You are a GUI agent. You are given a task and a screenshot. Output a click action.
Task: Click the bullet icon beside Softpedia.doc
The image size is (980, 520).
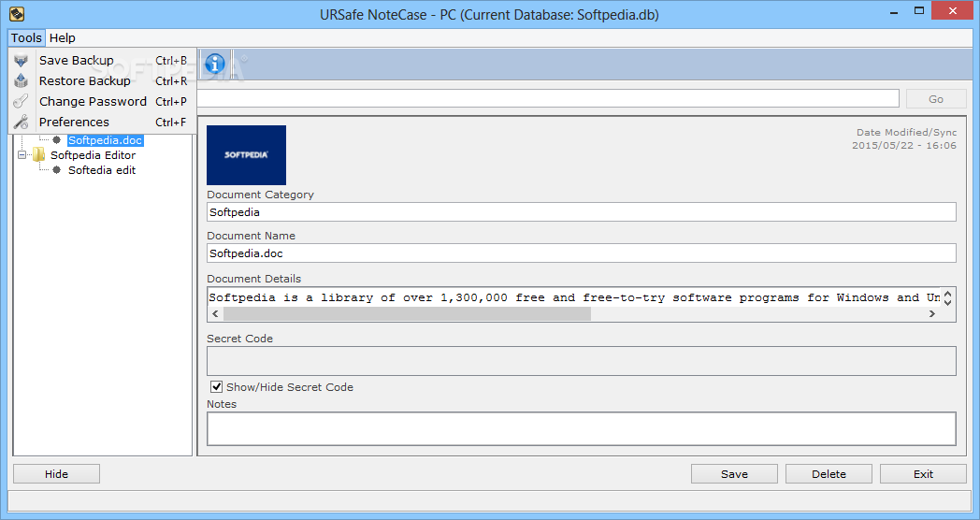(57, 140)
